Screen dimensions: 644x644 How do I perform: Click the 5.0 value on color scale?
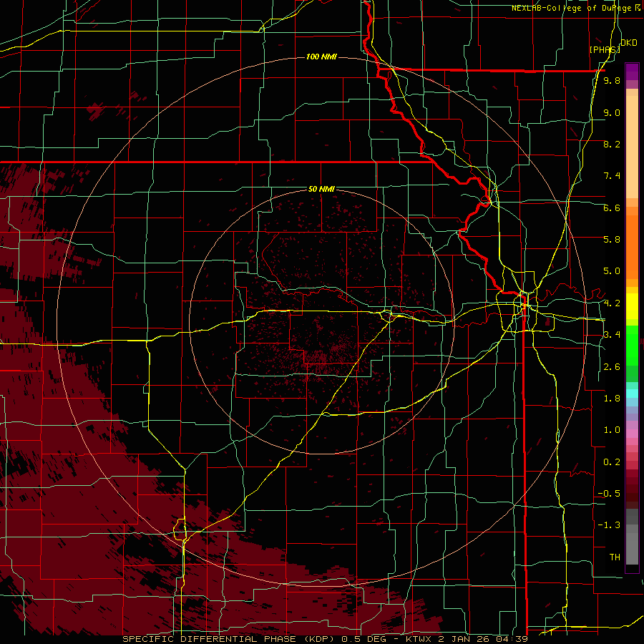tap(612, 271)
